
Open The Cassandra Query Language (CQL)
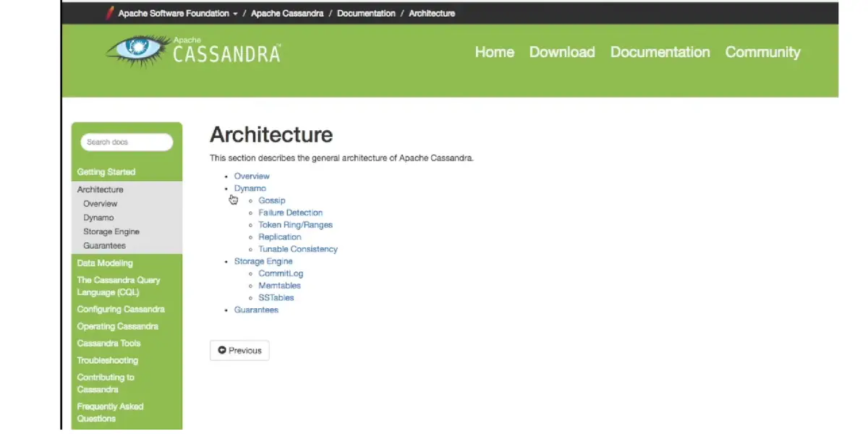pyautogui.click(x=119, y=286)
